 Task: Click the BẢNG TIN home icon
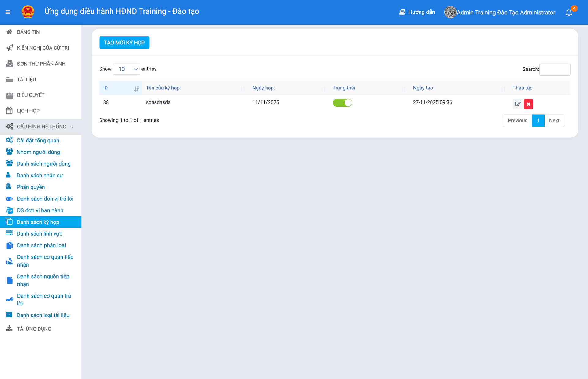[x=9, y=32]
